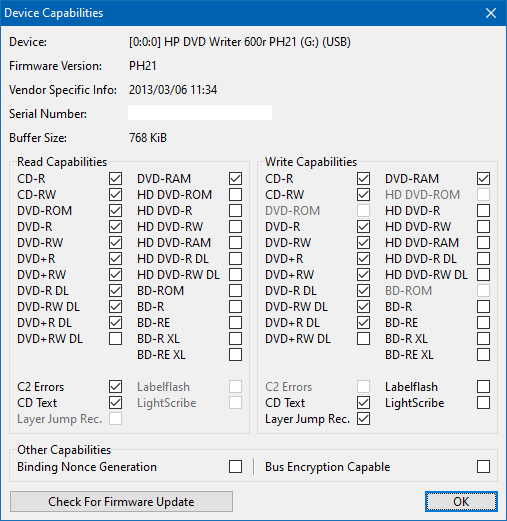Screen dimensions: 507x521
Task: Toggle DVD+R DL read capability checkbox
Action: pyautogui.click(x=115, y=322)
